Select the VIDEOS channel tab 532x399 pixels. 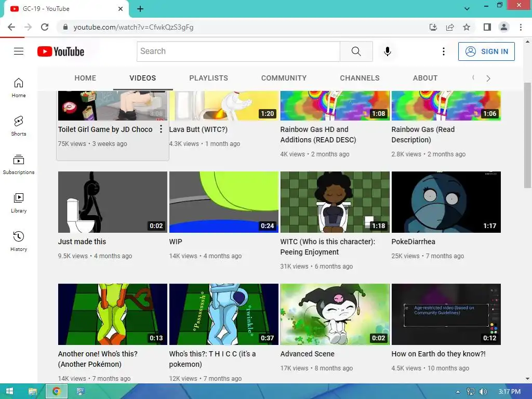point(142,78)
